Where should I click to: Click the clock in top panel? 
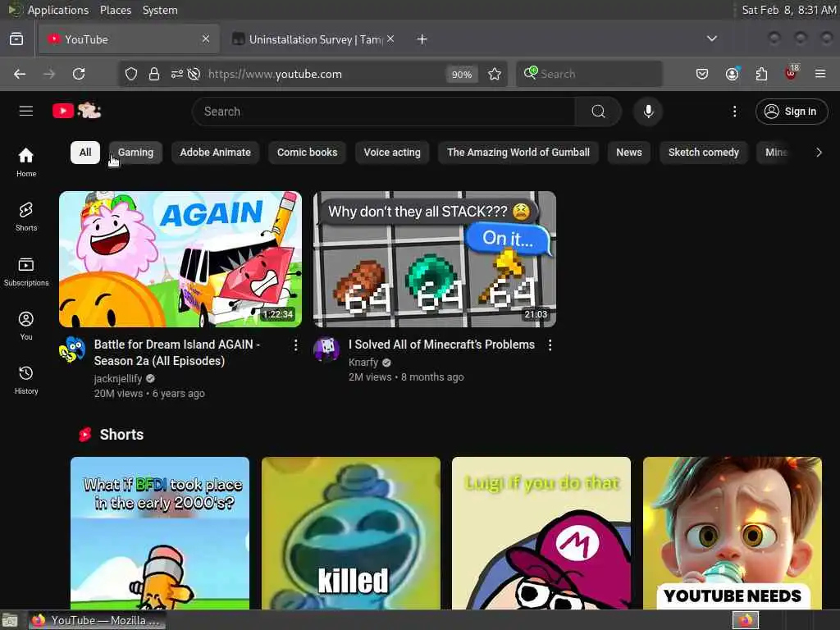788,10
